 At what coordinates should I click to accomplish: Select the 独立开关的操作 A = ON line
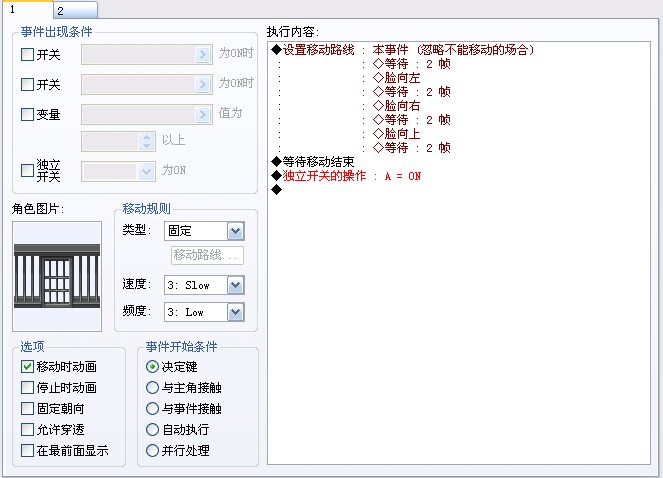click(346, 176)
